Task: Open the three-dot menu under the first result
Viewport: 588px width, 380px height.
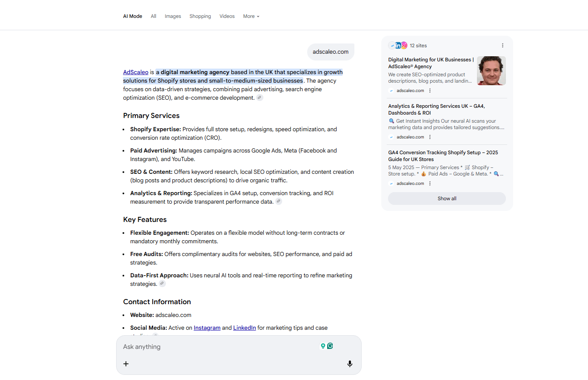Action: pyautogui.click(x=430, y=90)
